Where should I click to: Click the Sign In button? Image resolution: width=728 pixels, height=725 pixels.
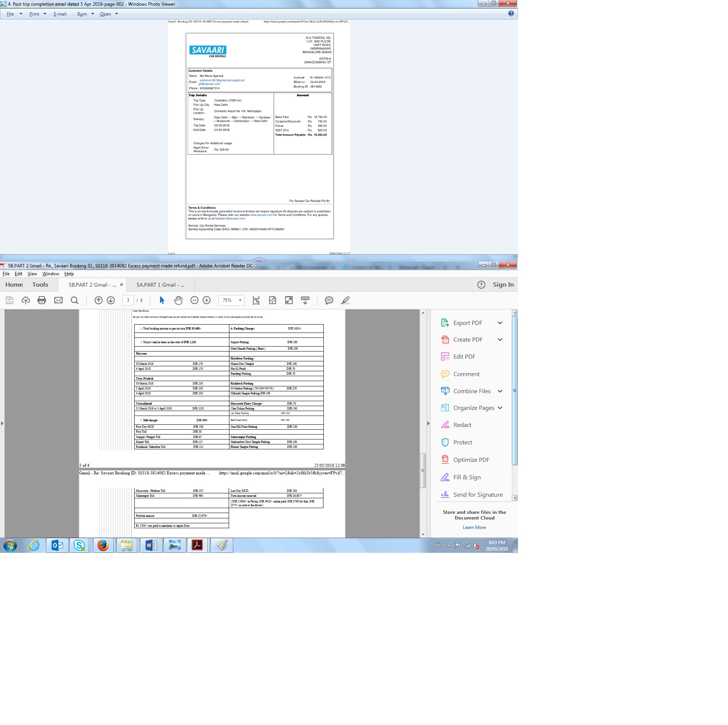pos(503,285)
